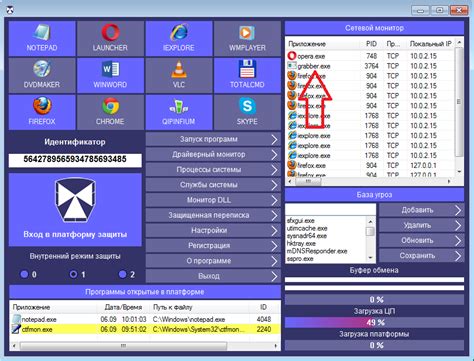Start the IEXPLORE tile
The height and width of the screenshot is (361, 474).
(179, 39)
